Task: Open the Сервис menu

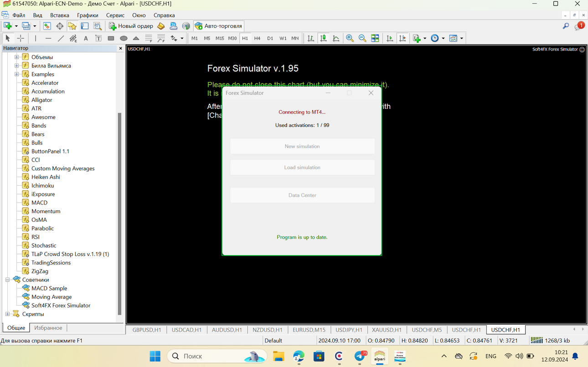Action: coord(115,15)
